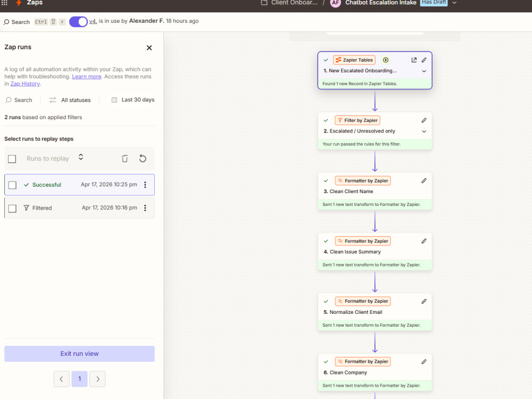Click the Zapier Tables app badge
The image size is (532, 399).
click(354, 60)
